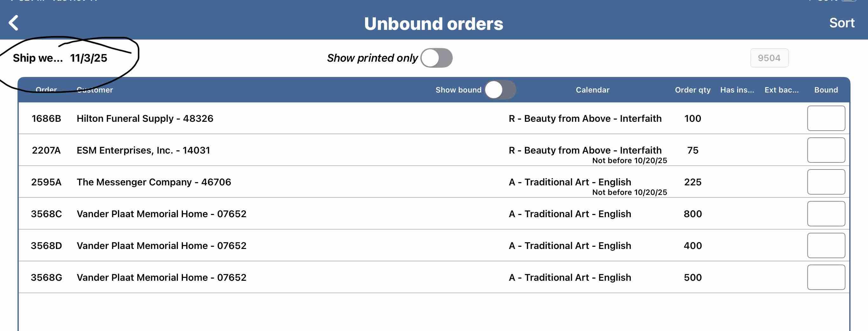This screenshot has width=868, height=331.
Task: Tick the Bound checkbox for order 3568C
Action: [x=826, y=214]
